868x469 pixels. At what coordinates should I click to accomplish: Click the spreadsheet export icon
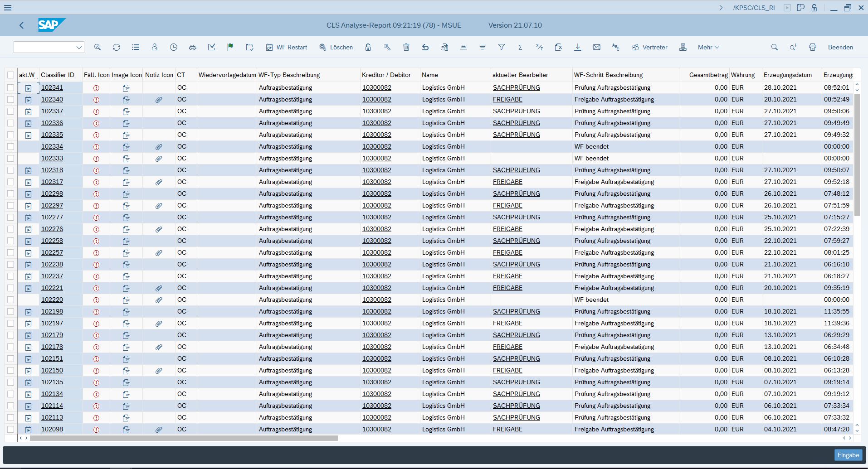(558, 47)
